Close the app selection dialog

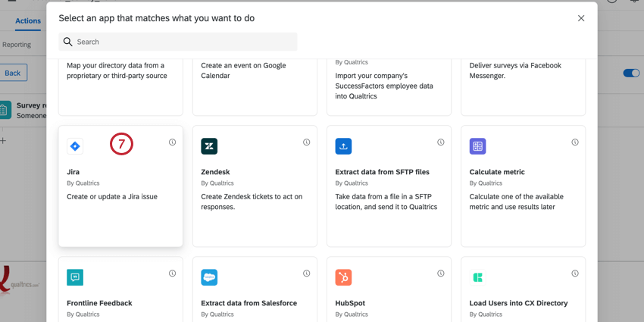581,18
